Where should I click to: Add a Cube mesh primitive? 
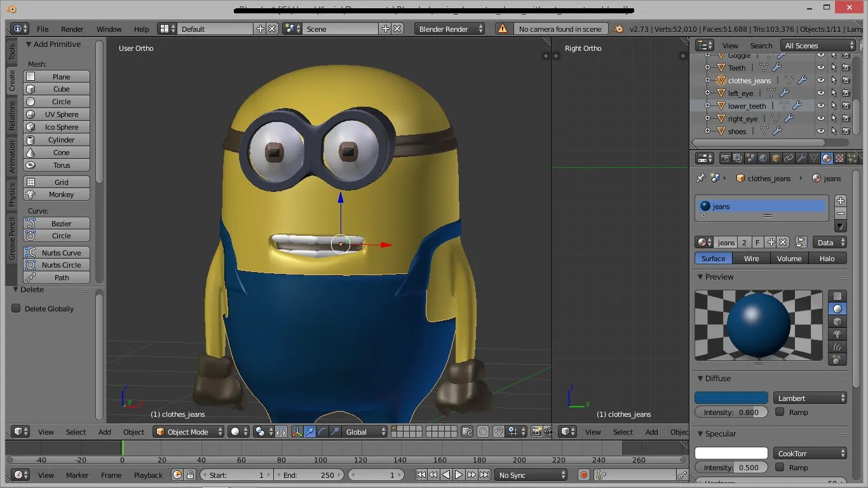coord(57,89)
